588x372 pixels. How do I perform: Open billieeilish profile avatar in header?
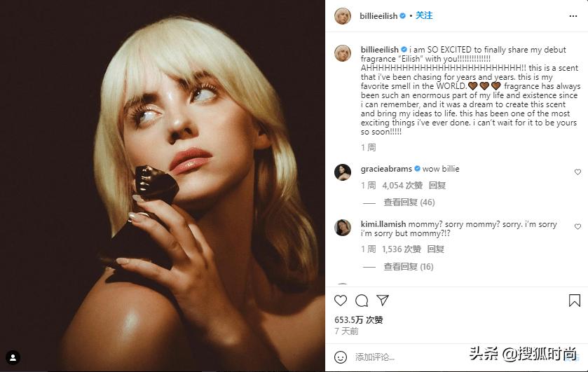[342, 15]
